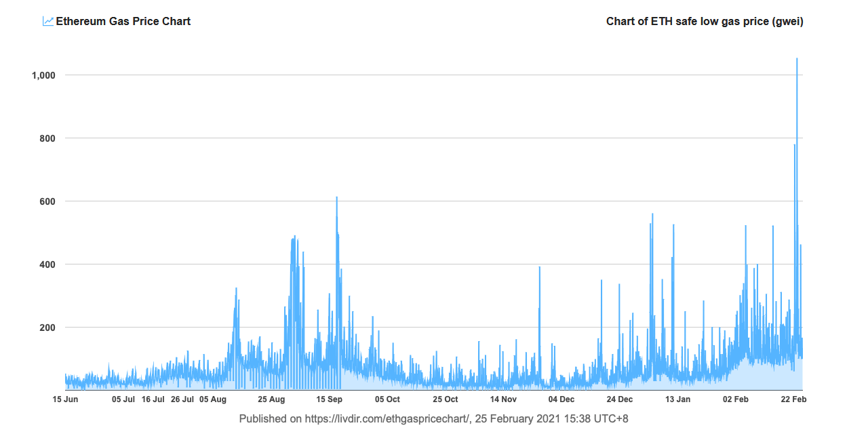Click the published livdir.com URL caption
868x434 pixels.
434,419
